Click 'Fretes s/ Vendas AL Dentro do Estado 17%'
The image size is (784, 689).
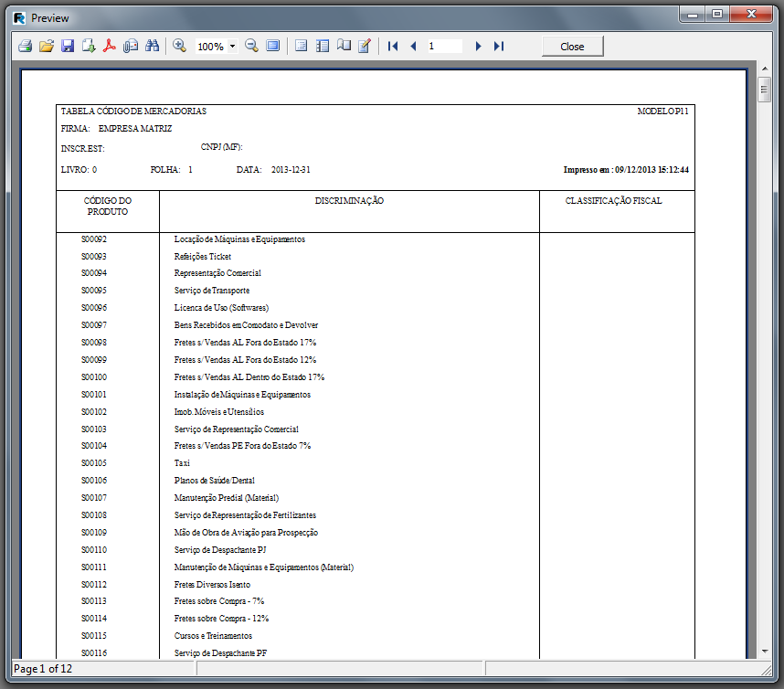click(x=249, y=377)
